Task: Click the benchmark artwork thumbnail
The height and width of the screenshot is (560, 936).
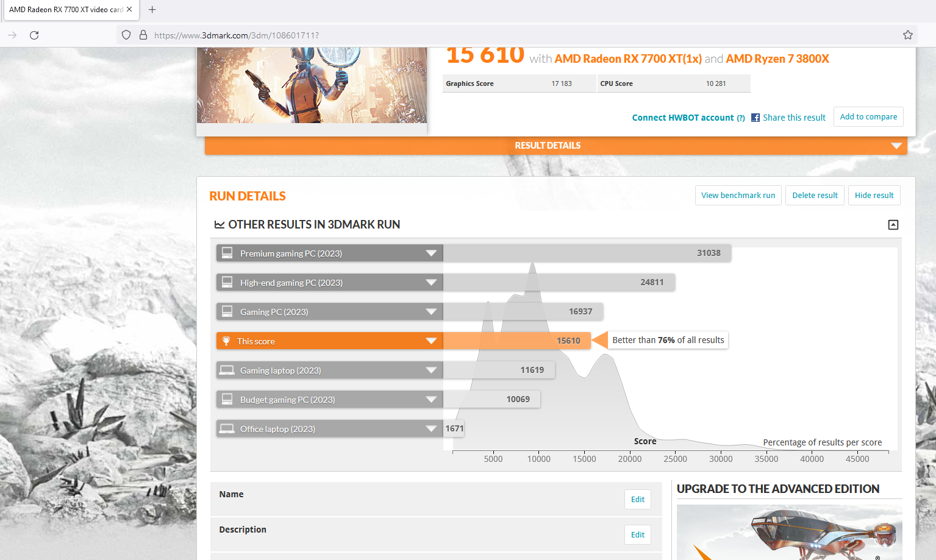Action: point(312,85)
